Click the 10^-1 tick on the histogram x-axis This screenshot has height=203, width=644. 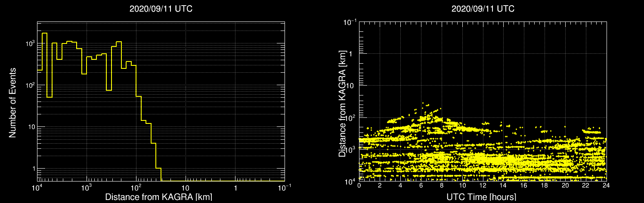point(284,188)
